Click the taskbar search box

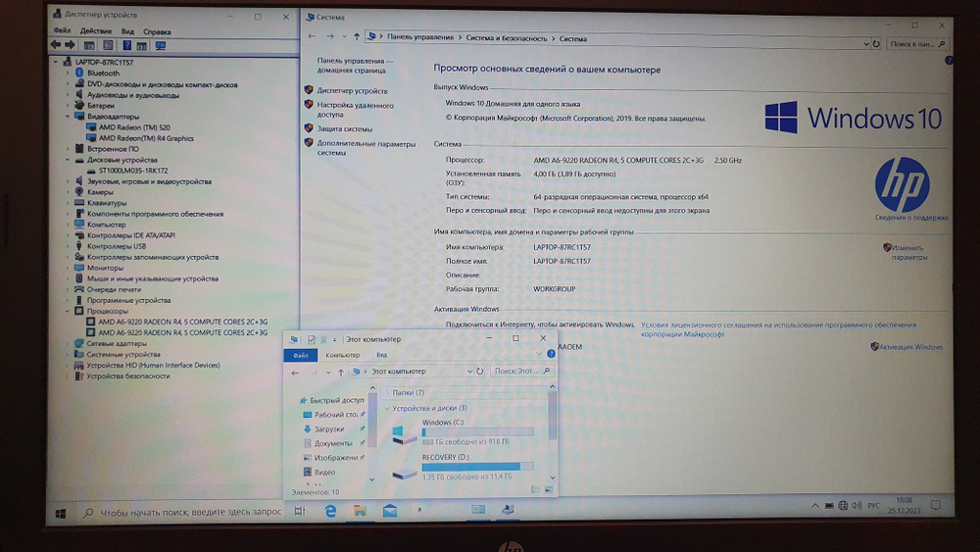coord(184,512)
